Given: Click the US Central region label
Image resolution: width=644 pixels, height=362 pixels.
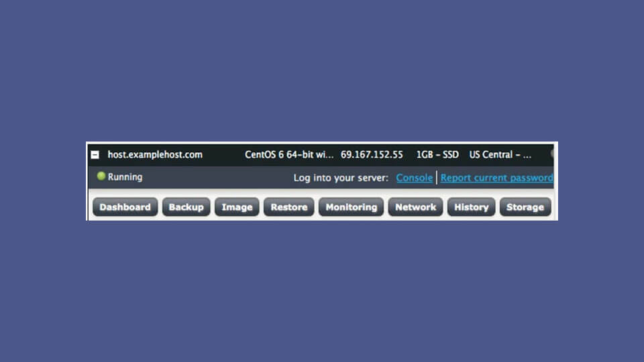Looking at the screenshot, I should point(500,155).
